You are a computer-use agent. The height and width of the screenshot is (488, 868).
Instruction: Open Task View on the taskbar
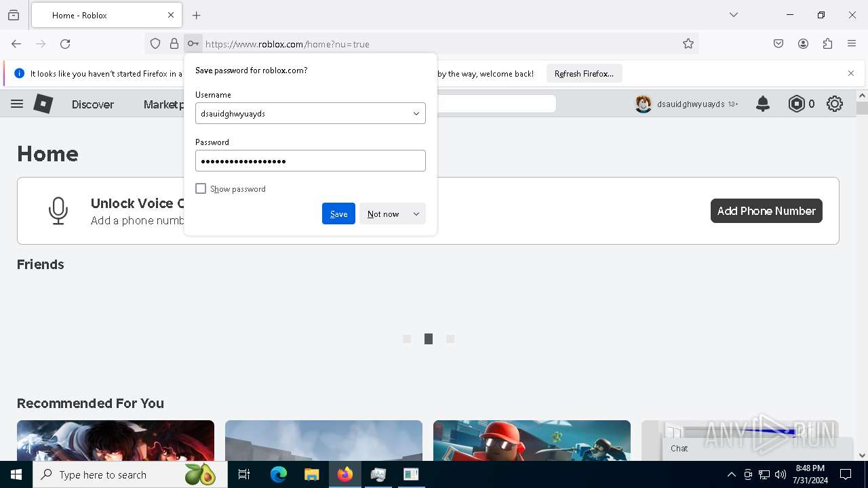click(x=244, y=474)
